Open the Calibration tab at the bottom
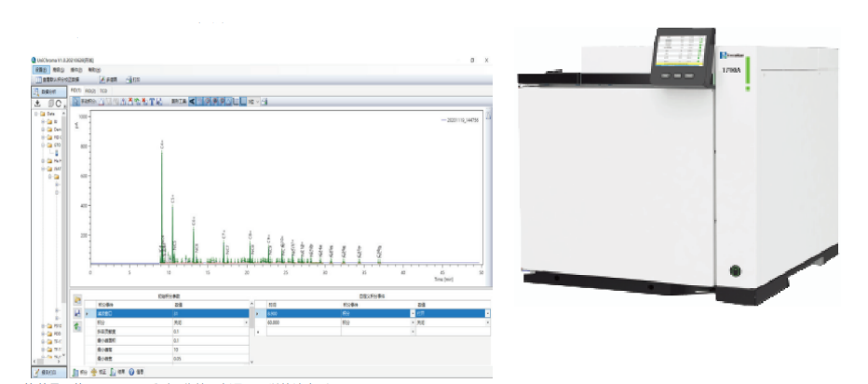The height and width of the screenshot is (384, 868). tap(99, 372)
